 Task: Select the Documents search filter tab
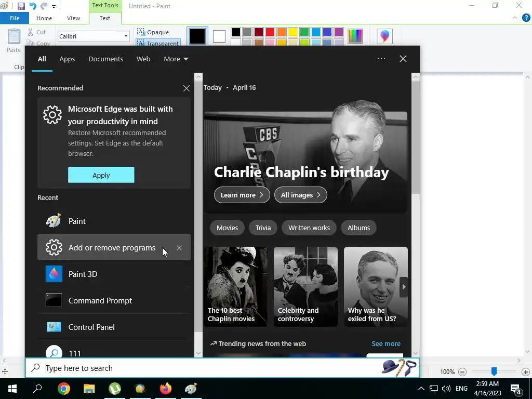(105, 59)
